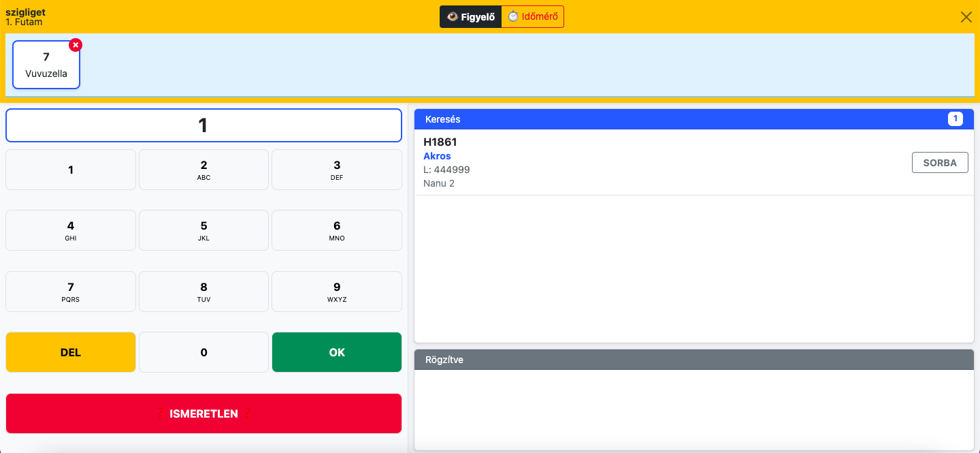Image resolution: width=980 pixels, height=453 pixels.
Task: Click the red ISMERETLEN button
Action: click(203, 413)
